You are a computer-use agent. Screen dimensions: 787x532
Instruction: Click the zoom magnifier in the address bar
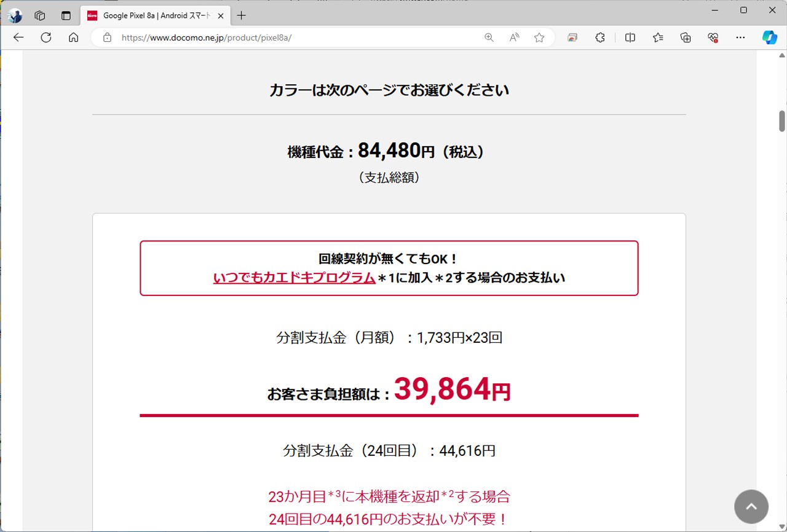(489, 37)
